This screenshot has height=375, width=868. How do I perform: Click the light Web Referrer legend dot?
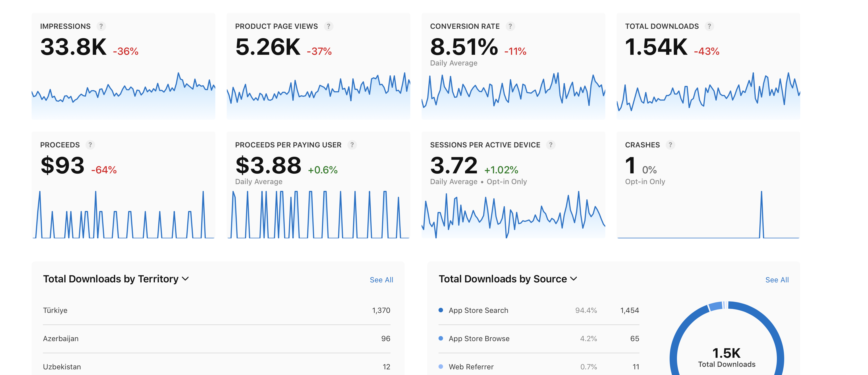(x=441, y=367)
